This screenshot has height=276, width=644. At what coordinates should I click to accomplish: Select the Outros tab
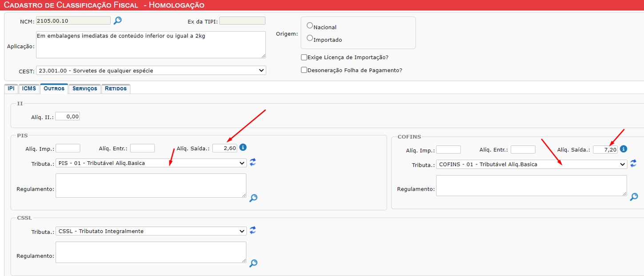54,88
